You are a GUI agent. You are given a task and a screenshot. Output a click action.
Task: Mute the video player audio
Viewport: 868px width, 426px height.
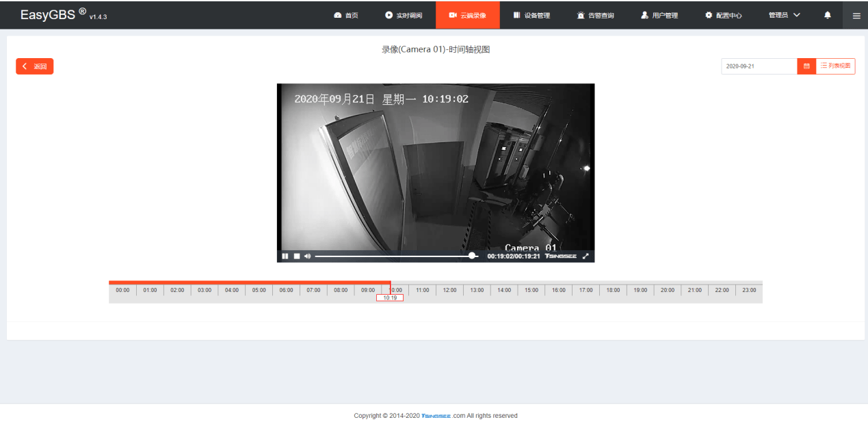pos(307,256)
